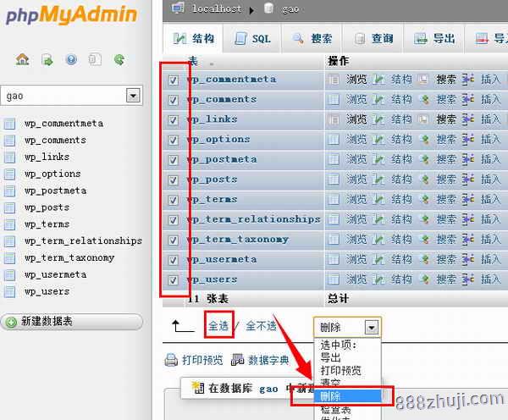Click the log out exit icon
Viewport: 508px width, 420px height.
(x=47, y=60)
